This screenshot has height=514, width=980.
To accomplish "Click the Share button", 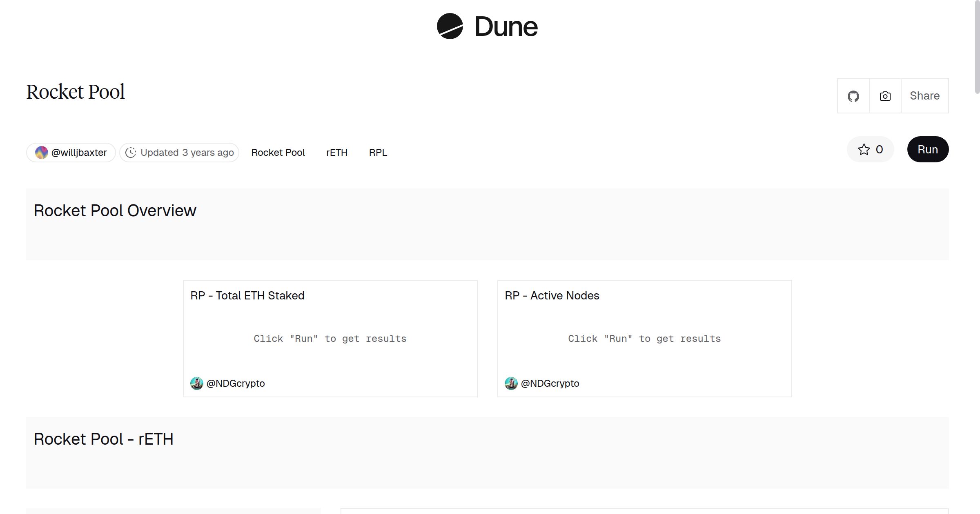I will [x=924, y=96].
